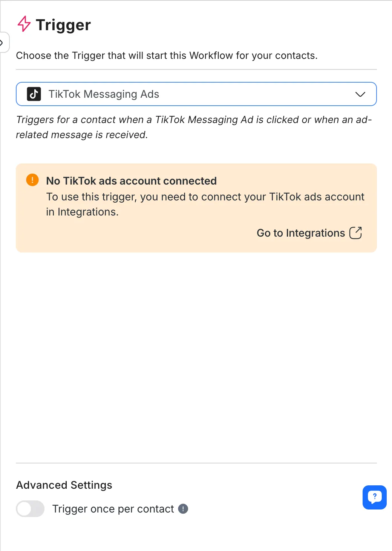Image resolution: width=392 pixels, height=551 pixels.
Task: Click the empty area below the warning banner
Action: [196, 355]
